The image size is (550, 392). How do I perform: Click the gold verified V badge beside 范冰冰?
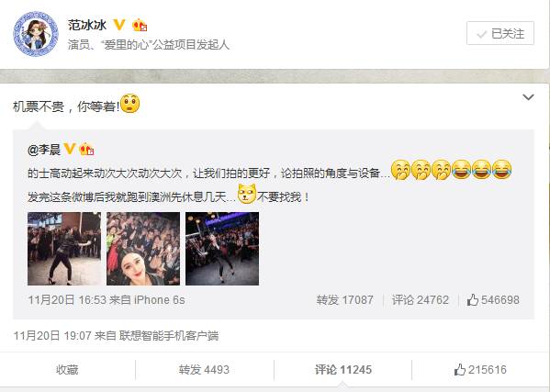pyautogui.click(x=119, y=25)
